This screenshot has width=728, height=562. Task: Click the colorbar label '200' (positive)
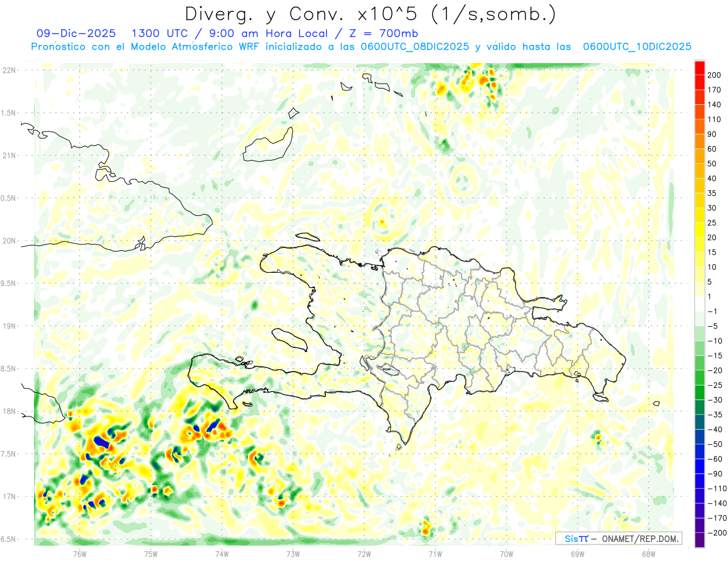pyautogui.click(x=715, y=75)
